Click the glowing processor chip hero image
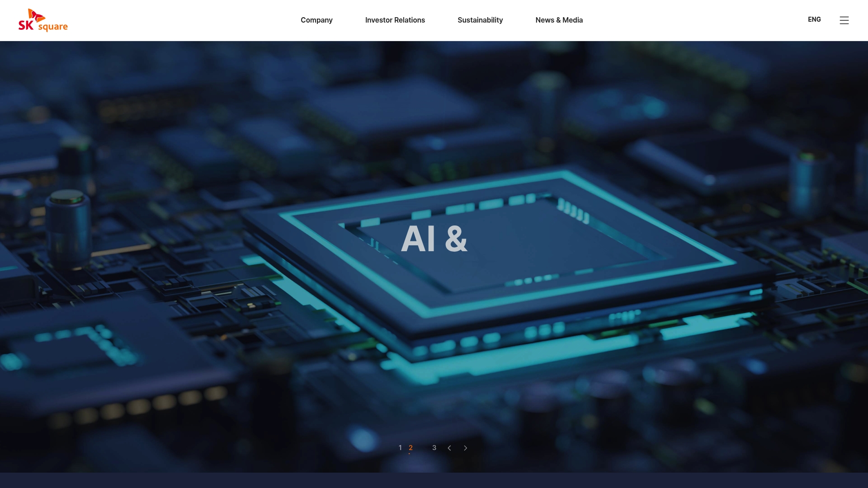This screenshot has height=488, width=868. (x=497, y=267)
